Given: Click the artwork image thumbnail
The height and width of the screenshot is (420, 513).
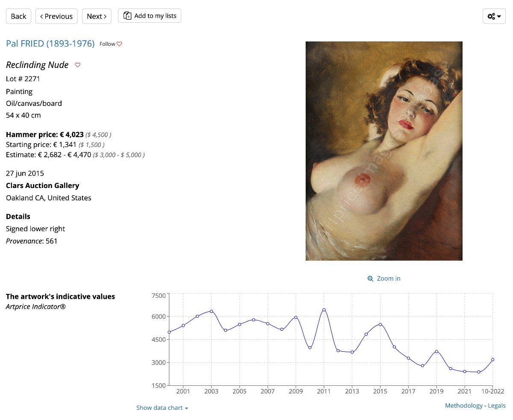Looking at the screenshot, I should pos(384,151).
